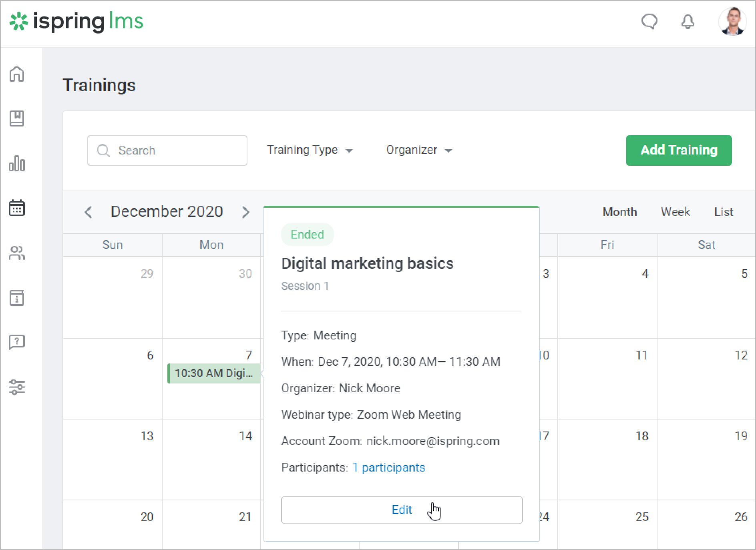Open the users people icon in sidebar
Screen dimensions: 756x550
point(17,253)
